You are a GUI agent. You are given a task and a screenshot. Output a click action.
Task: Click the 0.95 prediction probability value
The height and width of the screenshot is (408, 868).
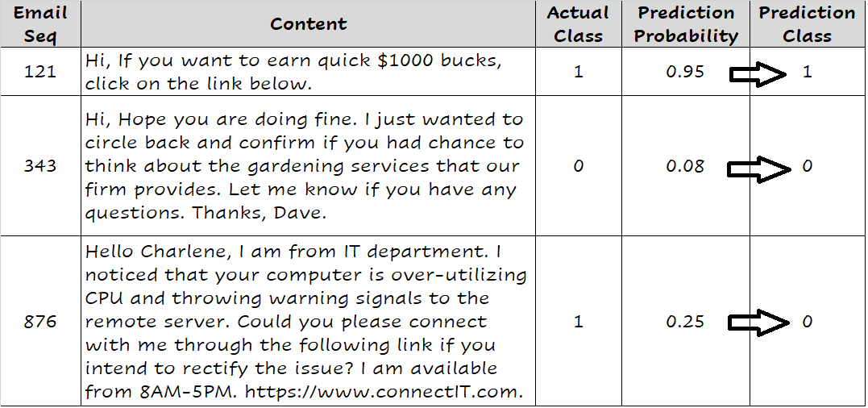685,72
